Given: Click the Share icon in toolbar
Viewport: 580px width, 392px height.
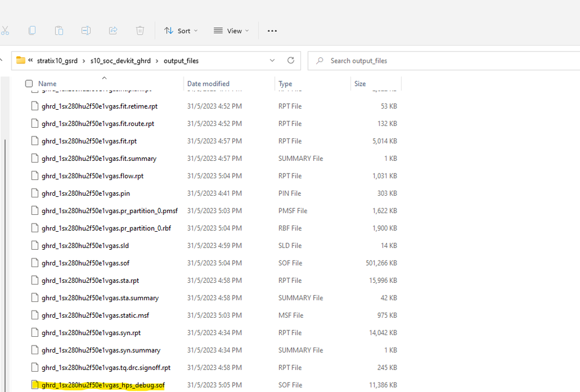Looking at the screenshot, I should (x=113, y=30).
